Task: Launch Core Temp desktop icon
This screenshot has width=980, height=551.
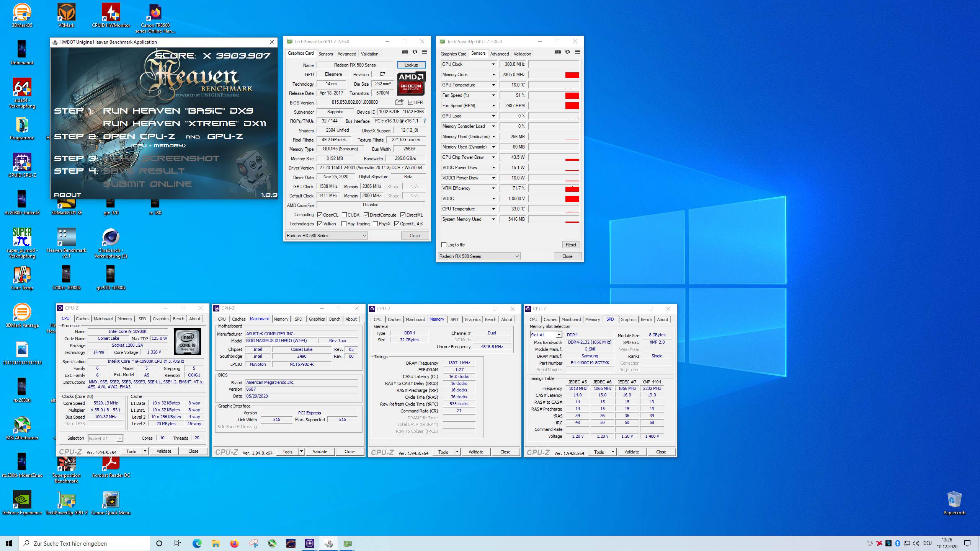Action: (22, 278)
